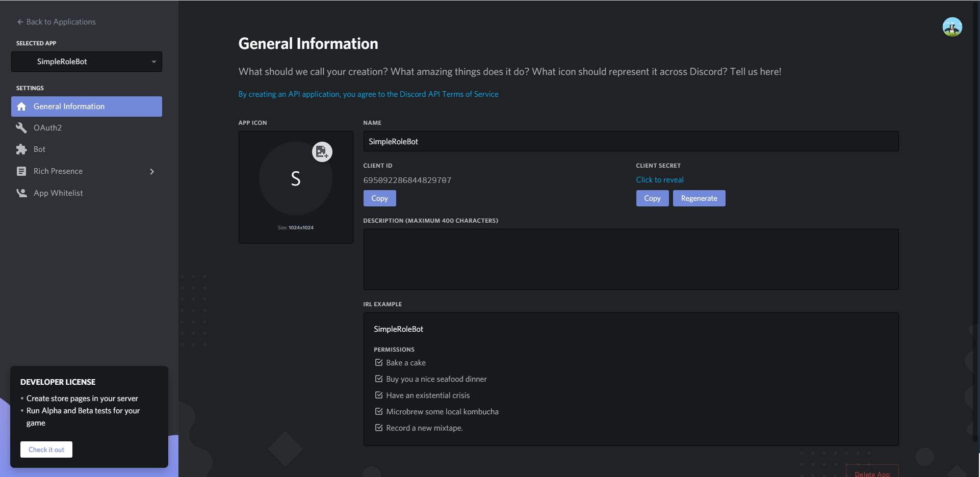980x477 pixels.
Task: Click the upload image icon on app icon
Action: 322,152
